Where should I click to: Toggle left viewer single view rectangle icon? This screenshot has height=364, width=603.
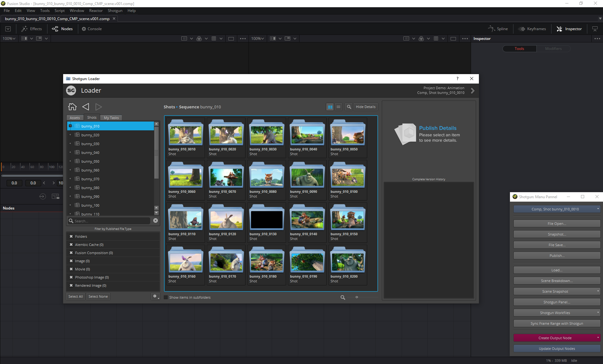click(x=231, y=39)
